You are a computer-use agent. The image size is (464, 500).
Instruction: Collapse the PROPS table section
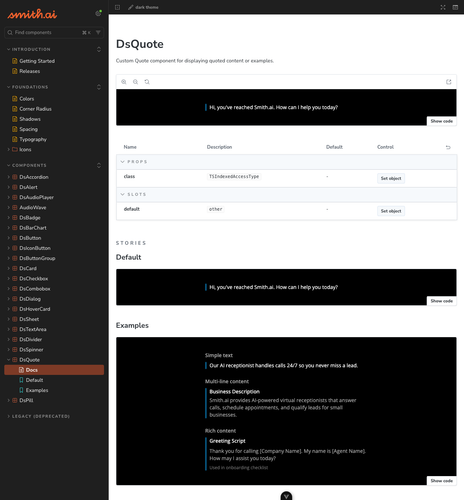point(134,162)
